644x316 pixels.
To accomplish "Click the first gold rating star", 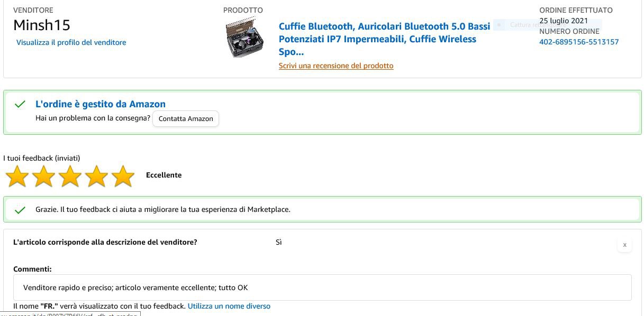I will [17, 176].
